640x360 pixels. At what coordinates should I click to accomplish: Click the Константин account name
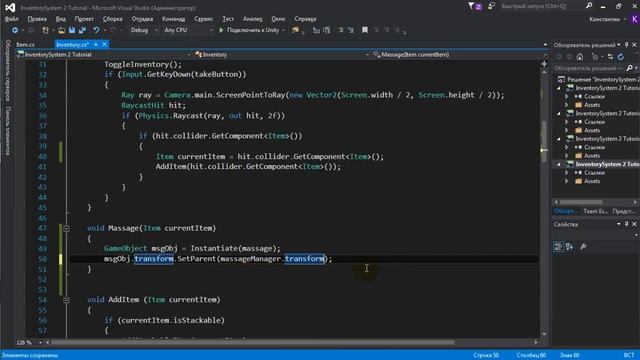(x=604, y=19)
